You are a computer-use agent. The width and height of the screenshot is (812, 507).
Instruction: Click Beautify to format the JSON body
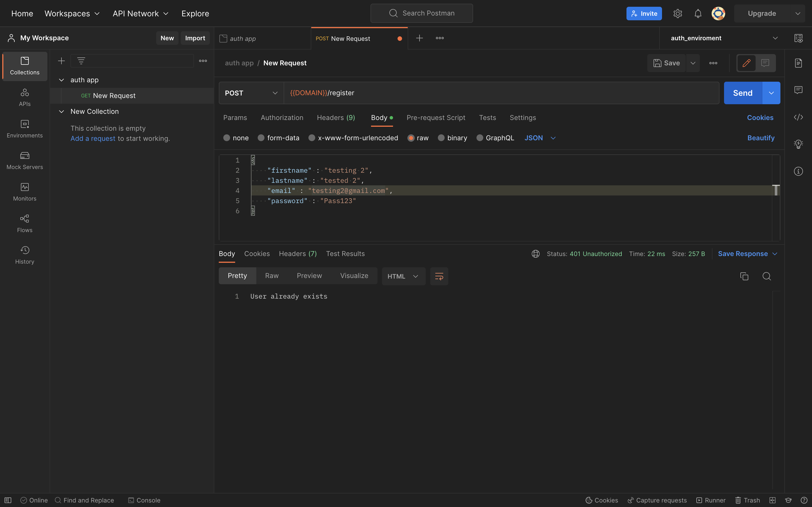point(761,137)
